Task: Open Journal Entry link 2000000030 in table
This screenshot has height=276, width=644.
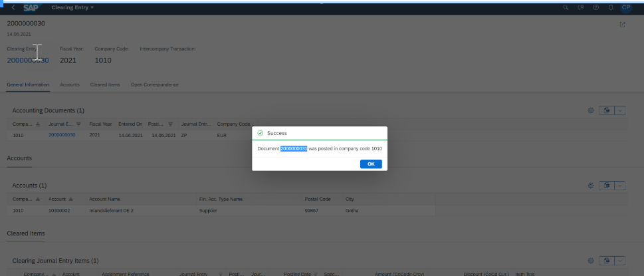Action: click(x=62, y=135)
